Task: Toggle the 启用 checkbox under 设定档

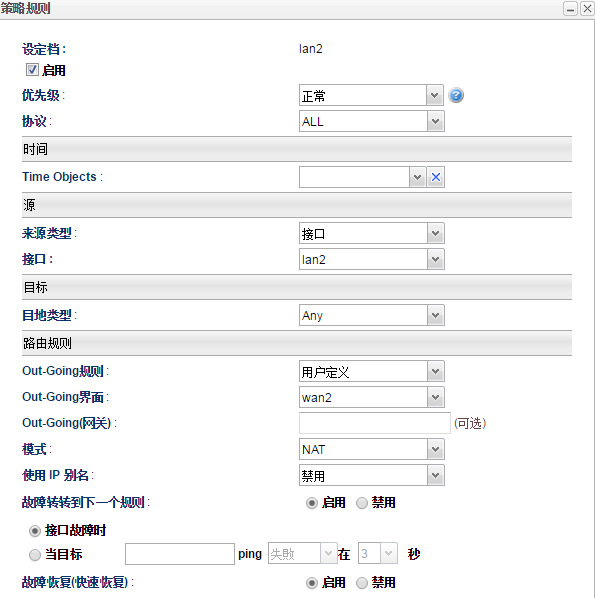Action: (32, 70)
